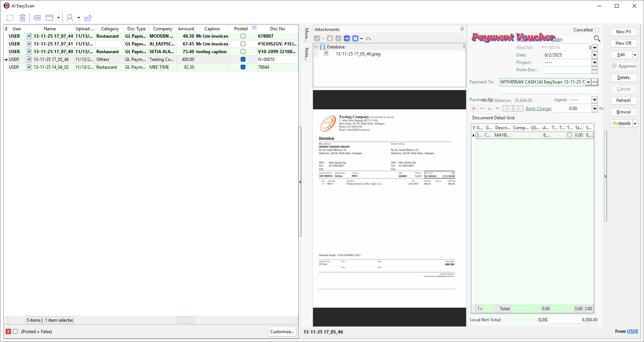Open the Document Detail Grid tab

pyautogui.click(x=493, y=118)
